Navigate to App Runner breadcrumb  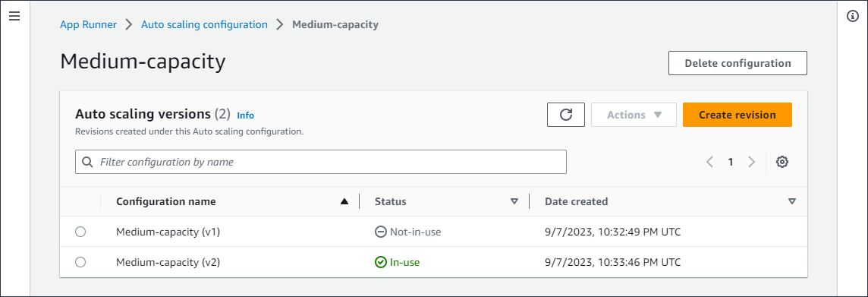click(88, 24)
